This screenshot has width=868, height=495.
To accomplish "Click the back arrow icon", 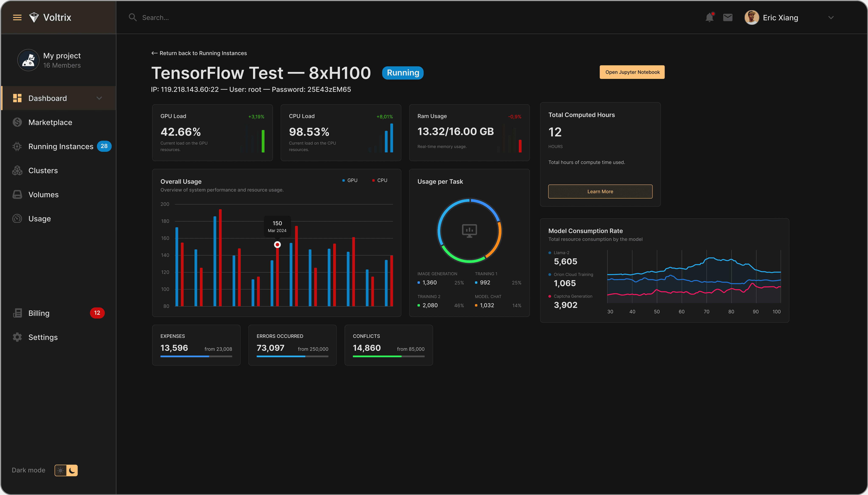I will click(x=154, y=53).
